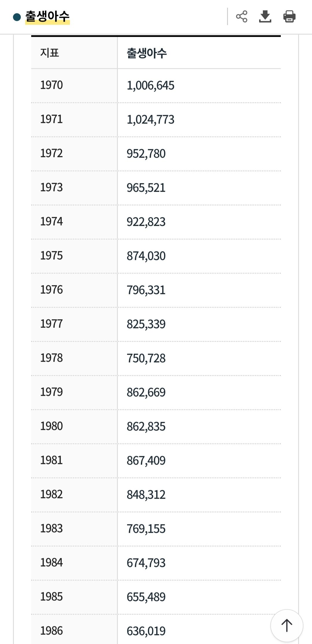
Task: Click the 1980 year cell
Action: 51,426
